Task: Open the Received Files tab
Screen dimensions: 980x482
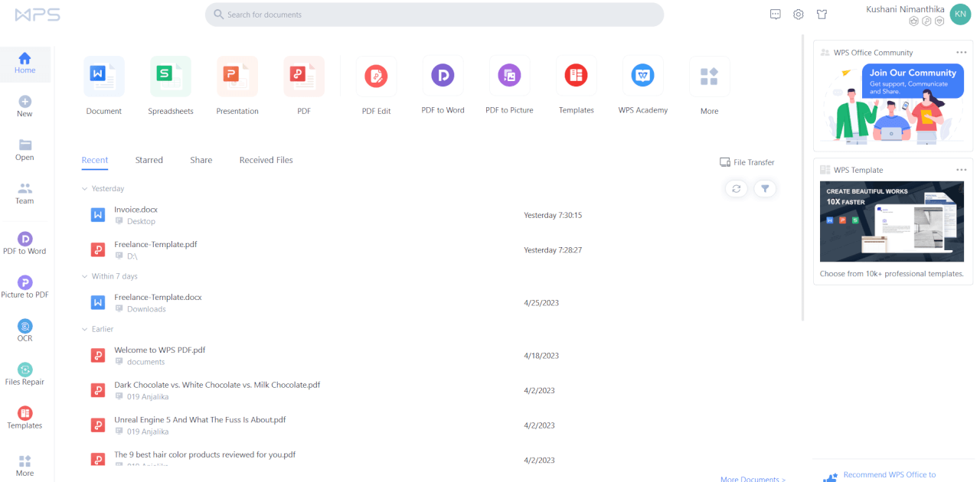Action: (266, 160)
